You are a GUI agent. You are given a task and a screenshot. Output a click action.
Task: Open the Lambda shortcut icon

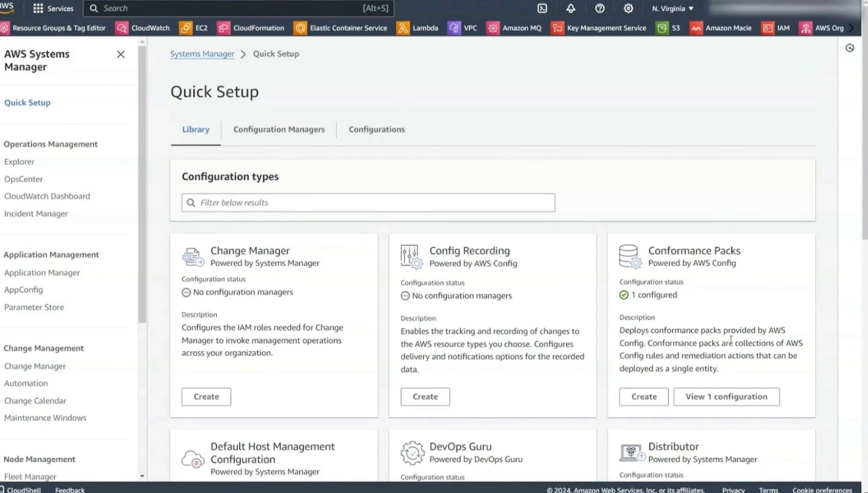pyautogui.click(x=403, y=28)
